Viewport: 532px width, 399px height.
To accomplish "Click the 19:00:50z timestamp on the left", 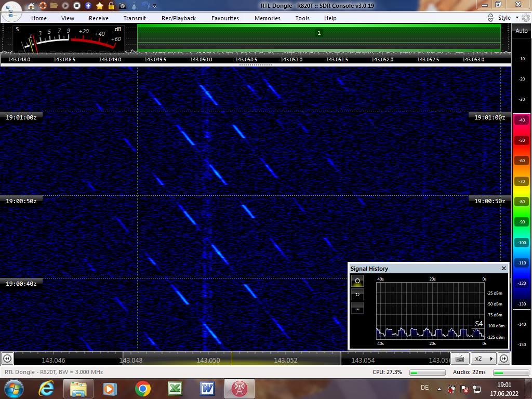I will coord(21,201).
